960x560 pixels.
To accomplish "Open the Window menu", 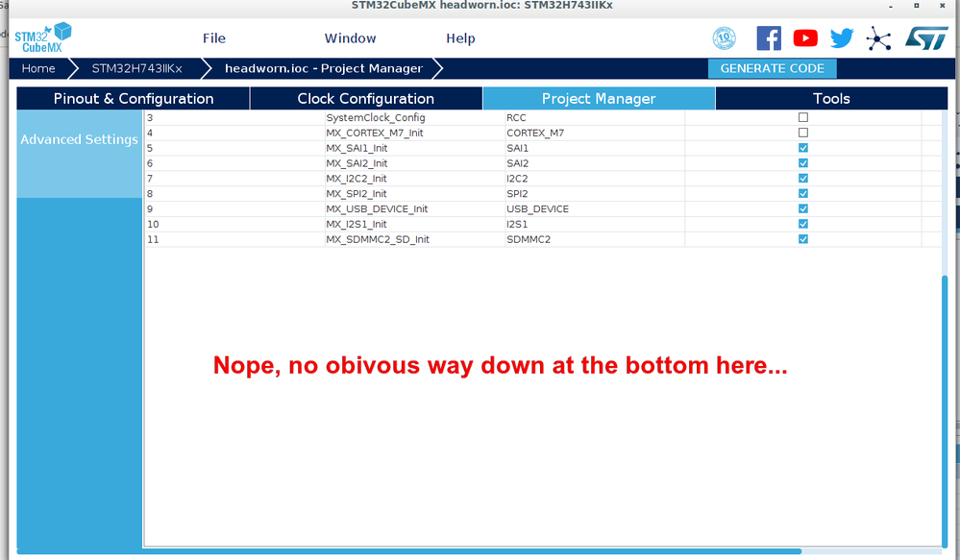I will 350,38.
